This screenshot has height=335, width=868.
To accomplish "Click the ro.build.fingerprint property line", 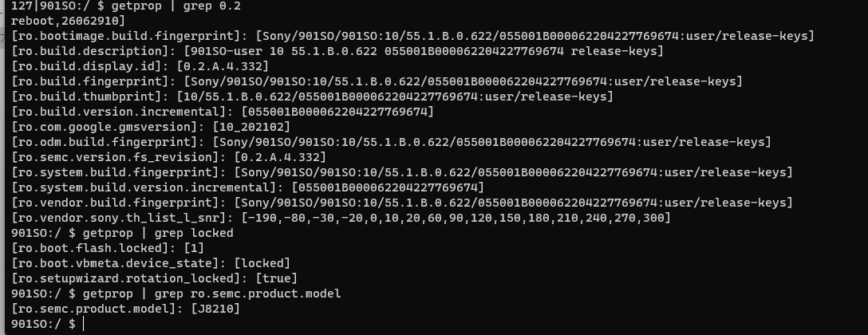I will coord(377,81).
